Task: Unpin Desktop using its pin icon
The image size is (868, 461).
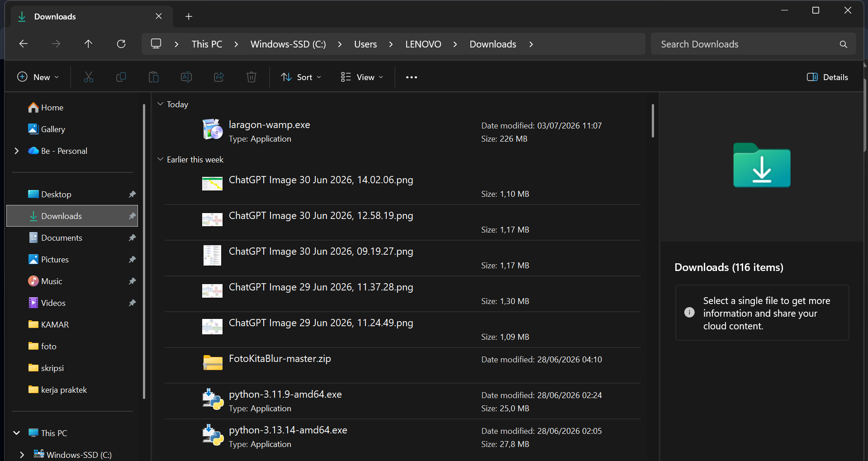Action: (x=132, y=195)
